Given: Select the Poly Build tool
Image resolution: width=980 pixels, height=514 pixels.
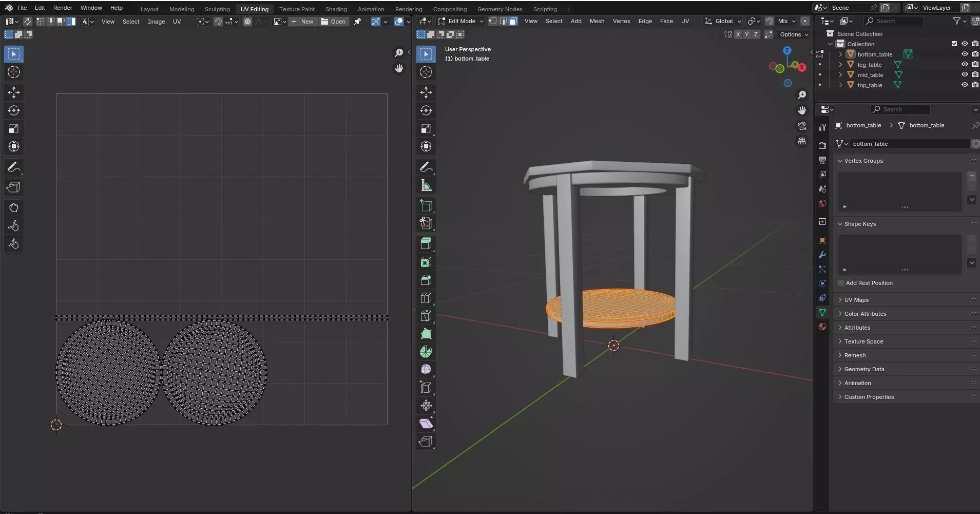Looking at the screenshot, I should click(x=426, y=334).
